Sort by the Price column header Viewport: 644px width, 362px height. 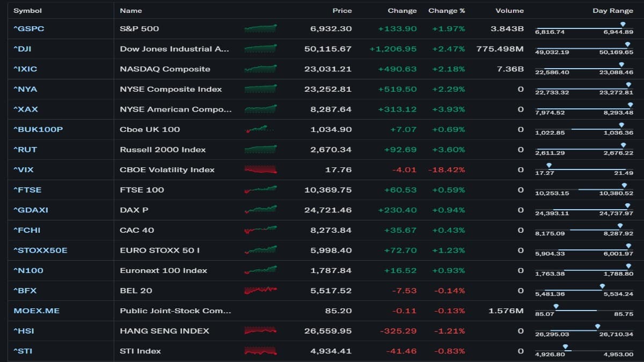point(342,10)
